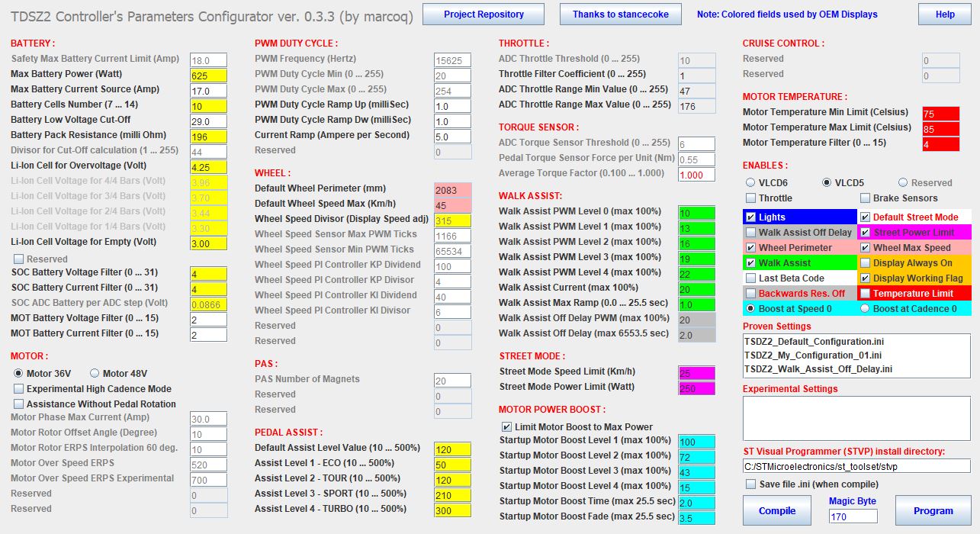Toggle Limit Motor Boost to Max Power

507,427
